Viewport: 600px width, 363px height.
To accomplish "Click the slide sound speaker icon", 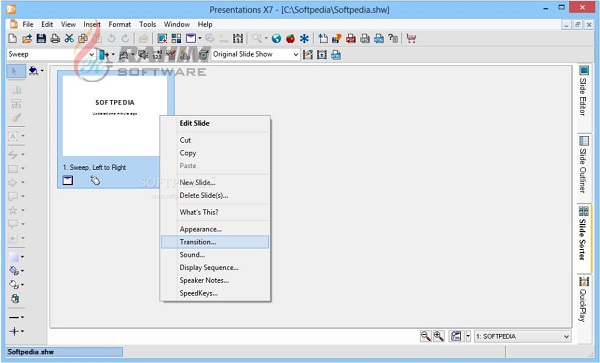I will 143,55.
